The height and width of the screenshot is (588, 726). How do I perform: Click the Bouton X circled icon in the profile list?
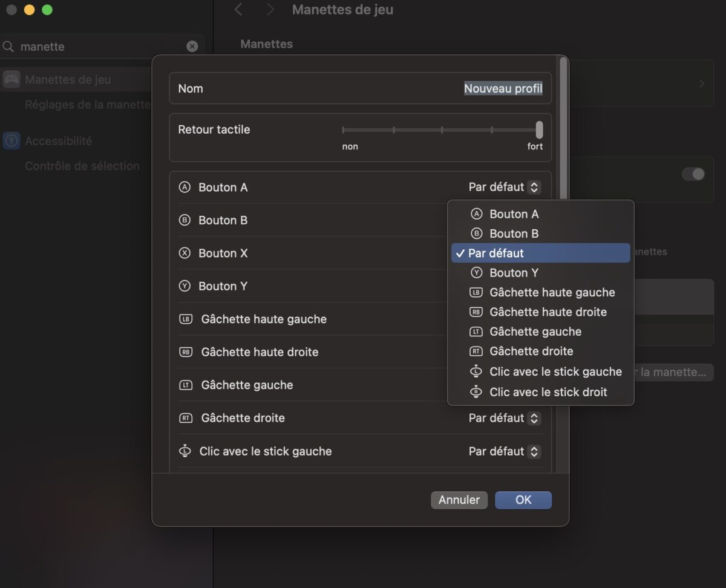tap(185, 253)
